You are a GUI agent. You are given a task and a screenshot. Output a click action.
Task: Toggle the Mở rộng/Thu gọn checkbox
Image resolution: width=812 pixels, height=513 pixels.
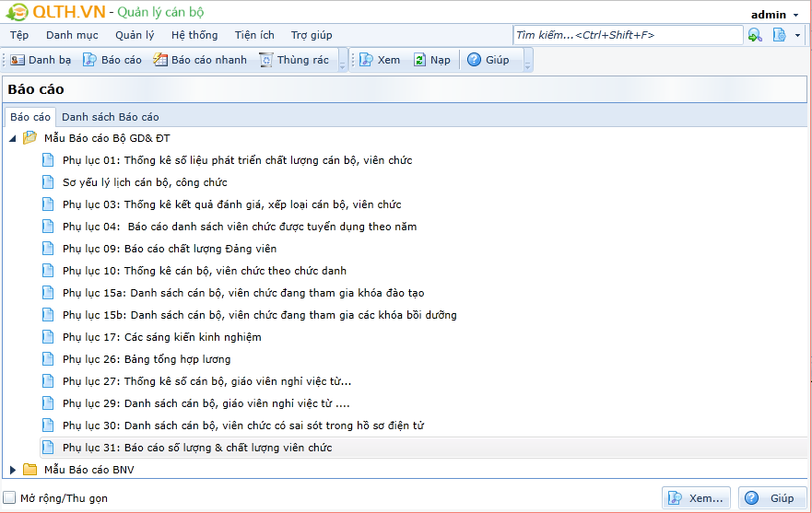(10, 498)
